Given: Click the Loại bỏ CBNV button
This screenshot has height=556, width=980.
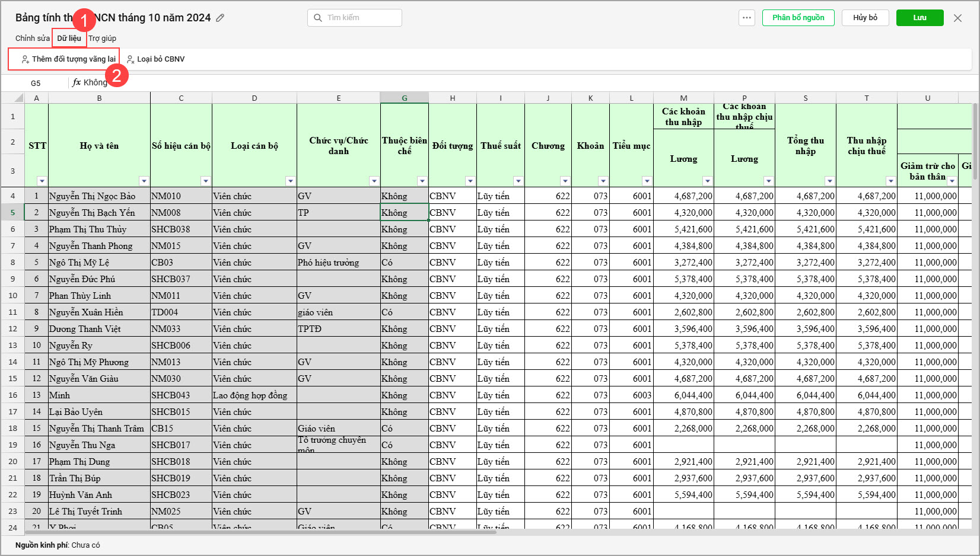Looking at the screenshot, I should 156,59.
